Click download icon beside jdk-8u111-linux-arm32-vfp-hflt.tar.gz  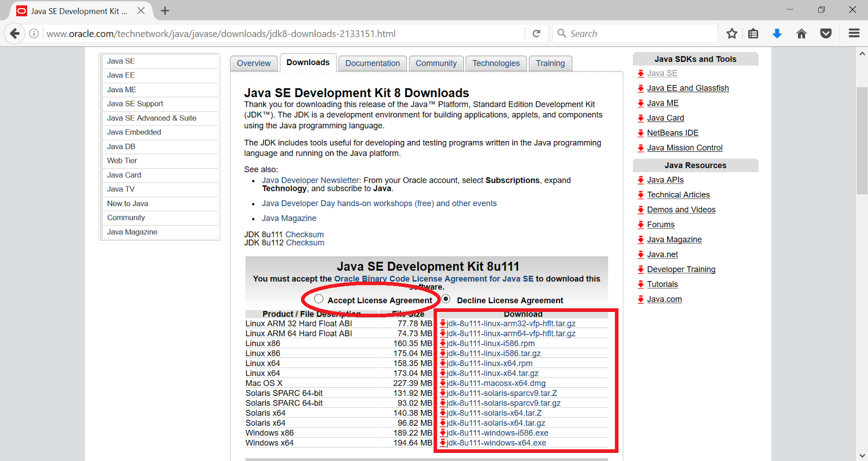443,323
